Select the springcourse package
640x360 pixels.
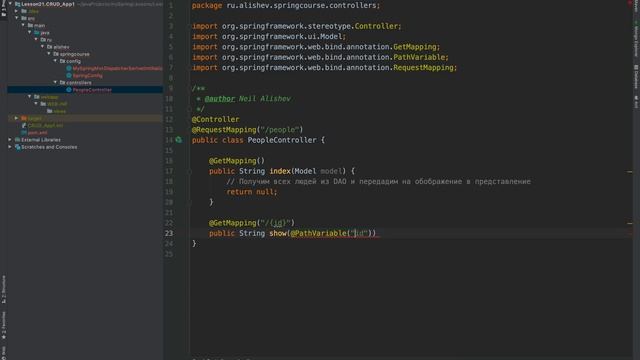[74, 54]
